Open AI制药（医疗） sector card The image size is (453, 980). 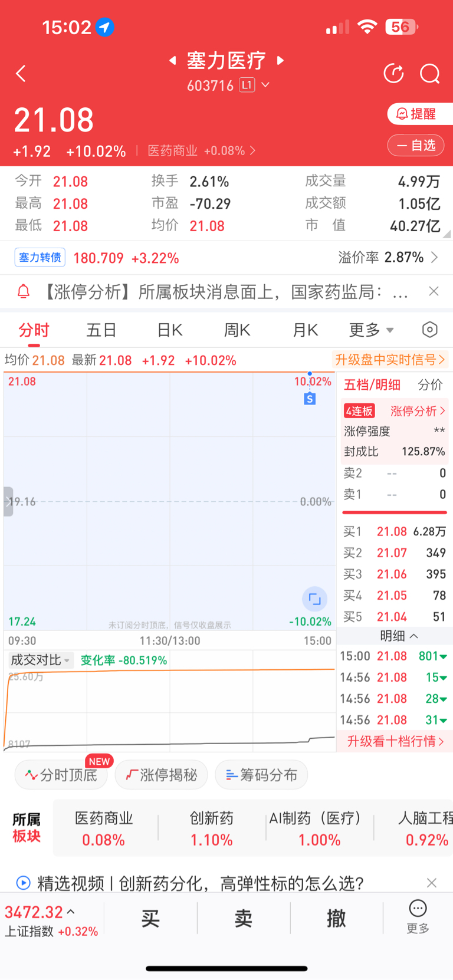(x=319, y=828)
